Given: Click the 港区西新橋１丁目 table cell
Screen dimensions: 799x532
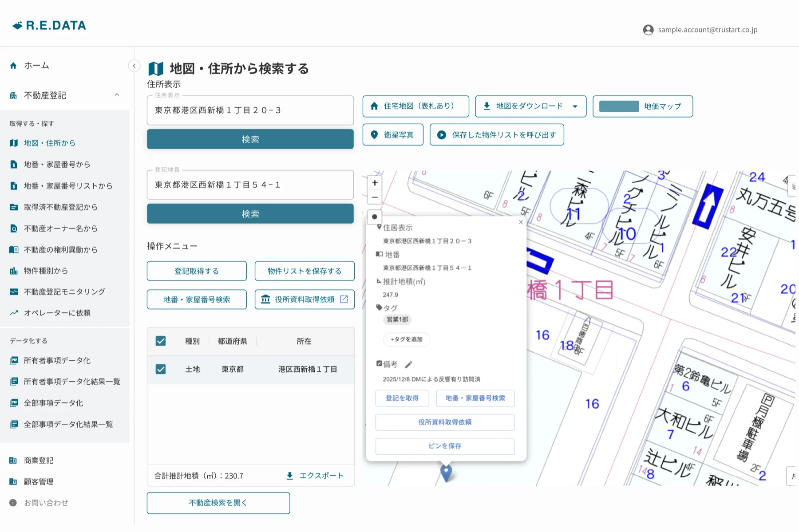Looking at the screenshot, I should coord(308,369).
